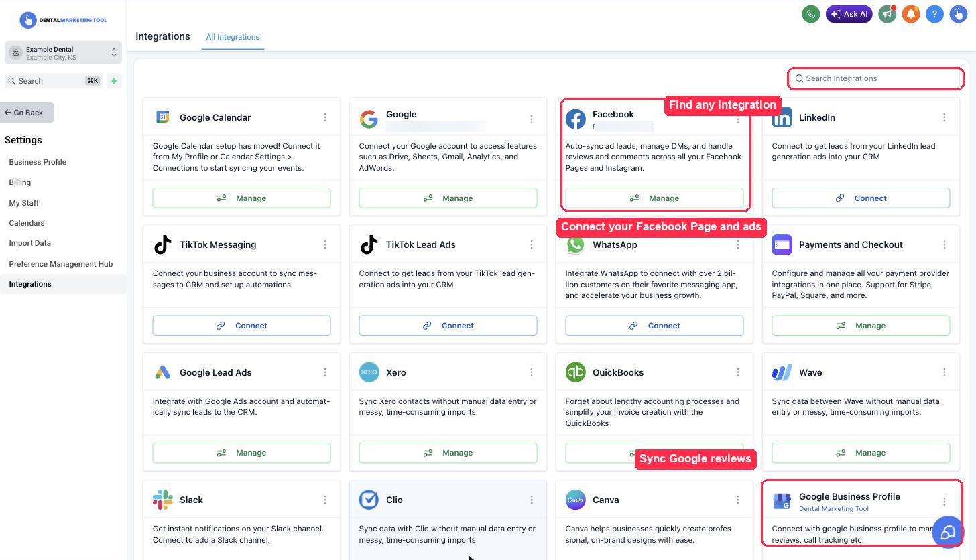Viewport: 976px width, 560px height.
Task: Open the help question mark icon
Action: pos(934,14)
